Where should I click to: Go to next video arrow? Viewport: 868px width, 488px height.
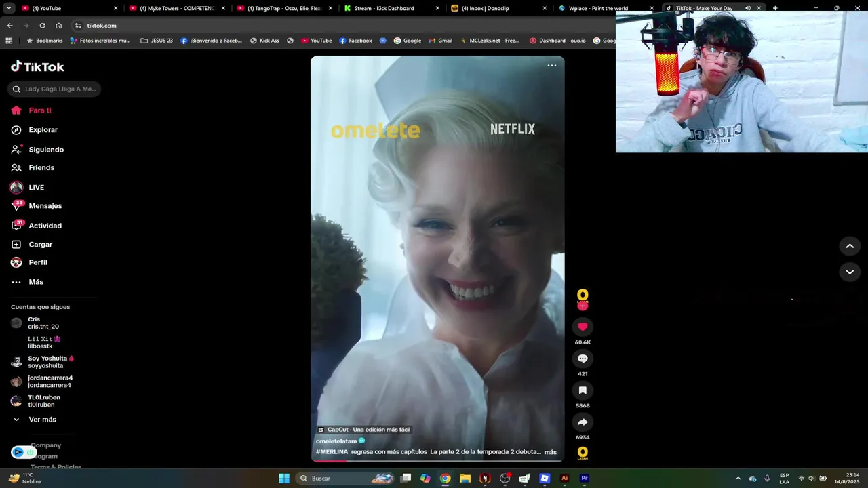[850, 272]
